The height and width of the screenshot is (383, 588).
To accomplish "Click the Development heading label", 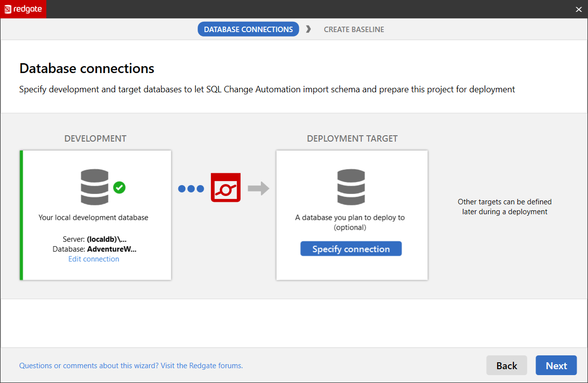I will (95, 139).
